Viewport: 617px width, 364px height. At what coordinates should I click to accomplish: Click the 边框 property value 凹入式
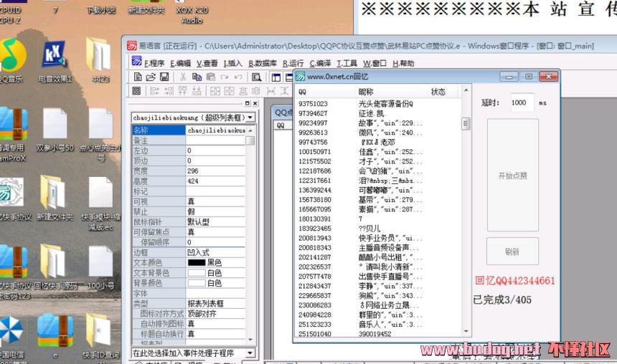[x=215, y=252]
